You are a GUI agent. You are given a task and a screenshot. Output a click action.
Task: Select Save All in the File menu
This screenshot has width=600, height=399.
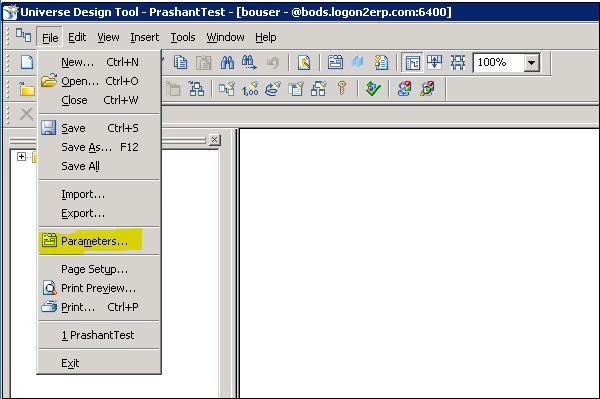click(x=99, y=166)
